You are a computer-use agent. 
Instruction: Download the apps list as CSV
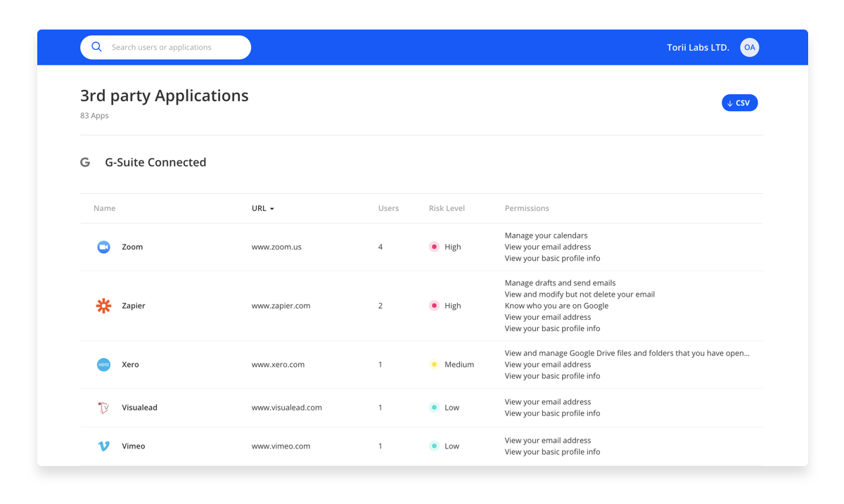739,103
